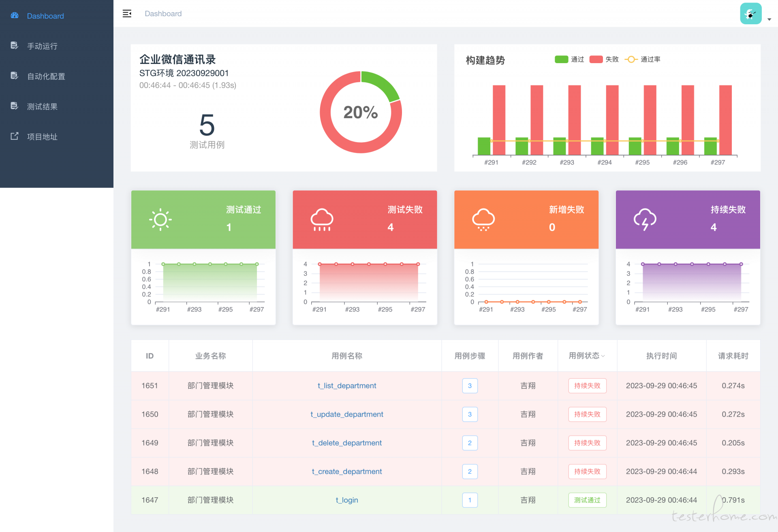Screen dimensions: 778x532
Task: Open the t_login case link
Action: [347, 500]
